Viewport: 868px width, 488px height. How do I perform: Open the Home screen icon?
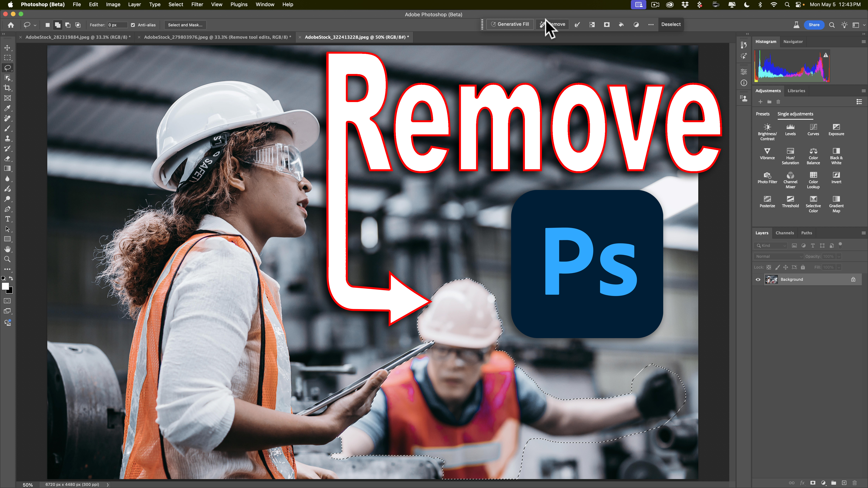coord(11,25)
